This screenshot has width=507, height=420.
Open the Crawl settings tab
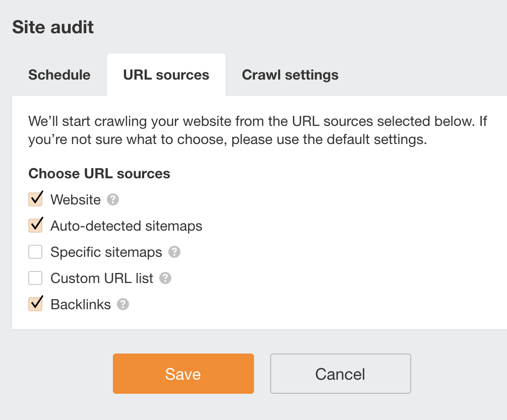click(290, 75)
